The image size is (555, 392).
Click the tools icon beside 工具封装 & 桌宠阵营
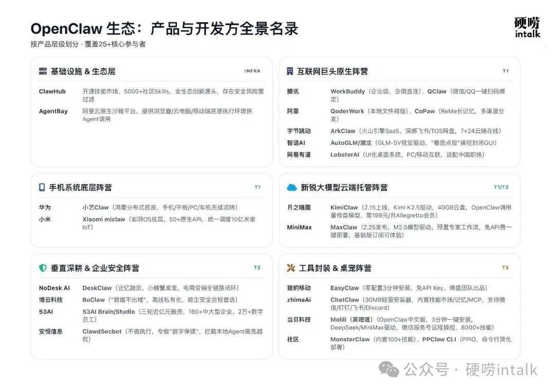pos(291,268)
